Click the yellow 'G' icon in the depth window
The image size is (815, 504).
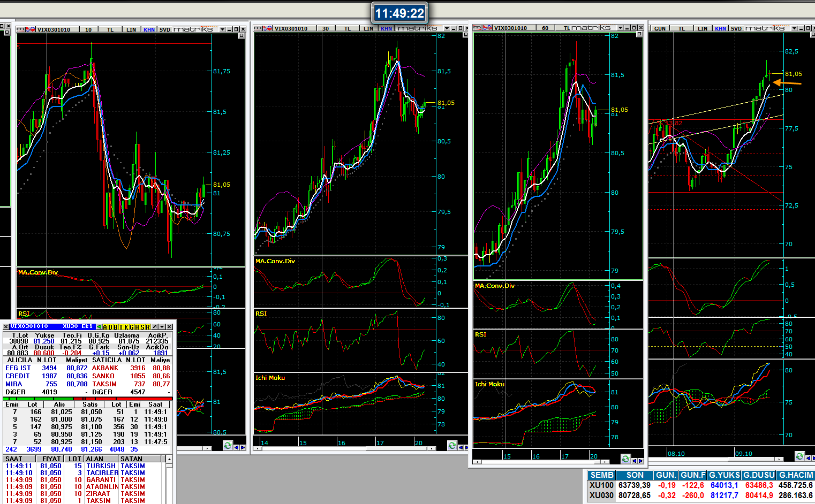coord(132,327)
